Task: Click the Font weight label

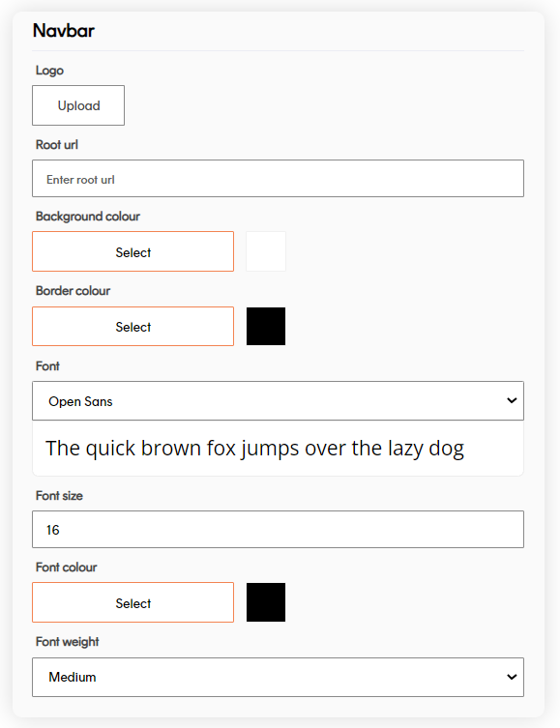Action: (68, 642)
